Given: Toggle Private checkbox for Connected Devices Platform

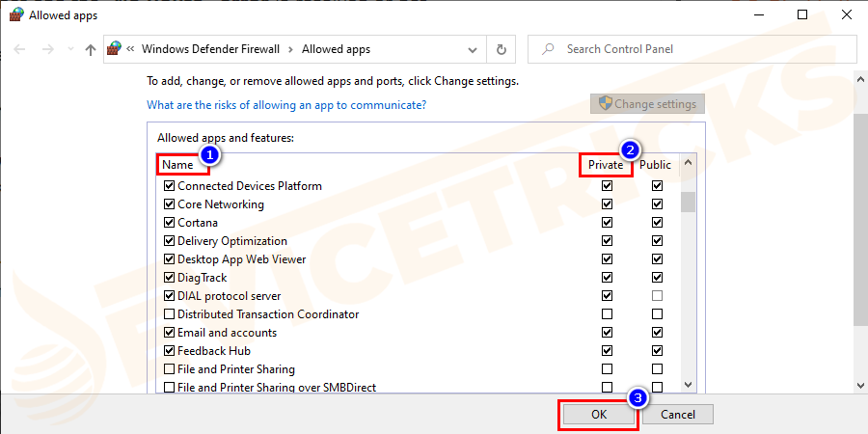Looking at the screenshot, I should click(x=608, y=186).
